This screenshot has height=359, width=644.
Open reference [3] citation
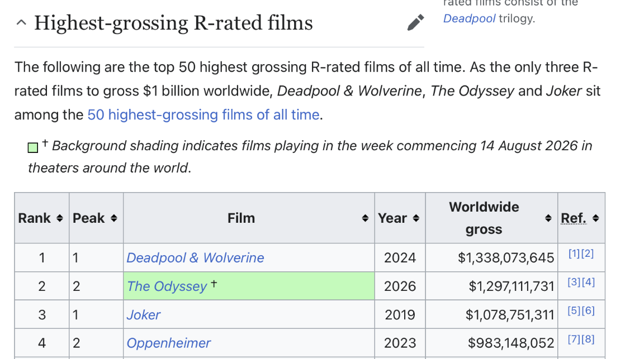point(574,283)
